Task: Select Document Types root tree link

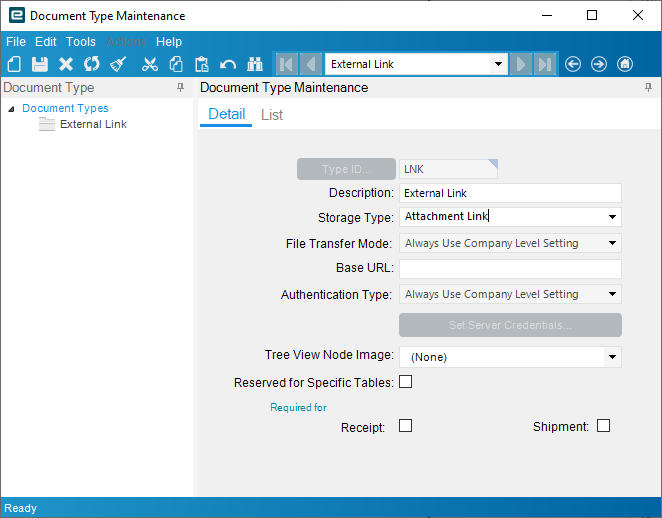Action: (65, 108)
